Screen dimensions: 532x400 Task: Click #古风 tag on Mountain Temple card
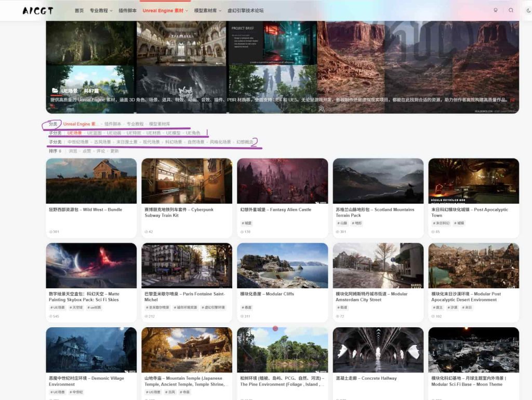(170, 392)
